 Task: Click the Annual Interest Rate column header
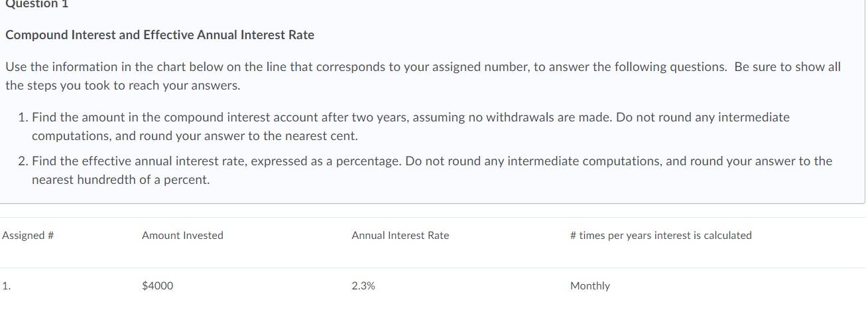pyautogui.click(x=400, y=235)
